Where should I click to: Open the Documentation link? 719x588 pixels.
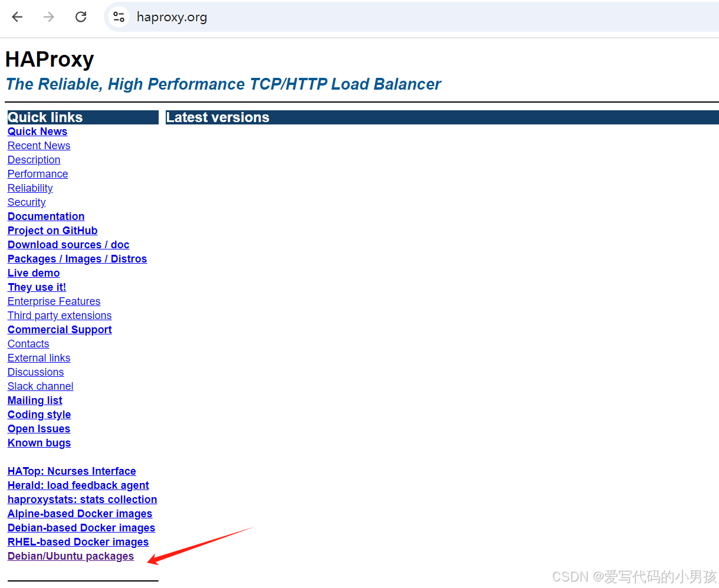click(x=46, y=216)
